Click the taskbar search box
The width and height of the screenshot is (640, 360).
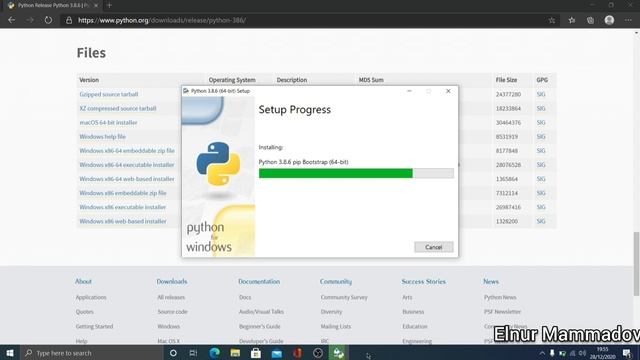(91, 353)
